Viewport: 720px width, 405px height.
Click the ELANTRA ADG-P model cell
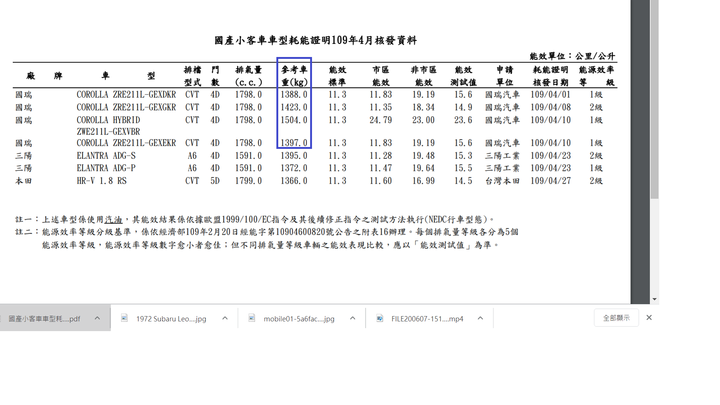coord(106,168)
